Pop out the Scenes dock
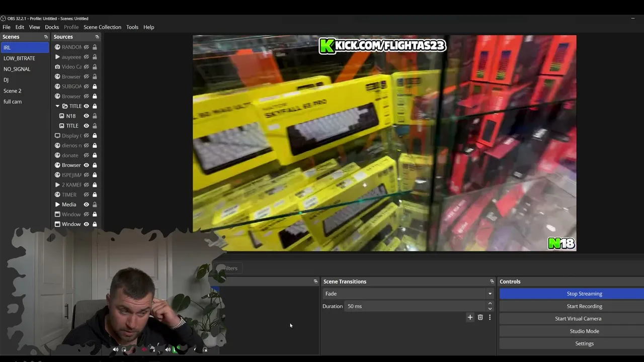644x362 pixels. 46,37
